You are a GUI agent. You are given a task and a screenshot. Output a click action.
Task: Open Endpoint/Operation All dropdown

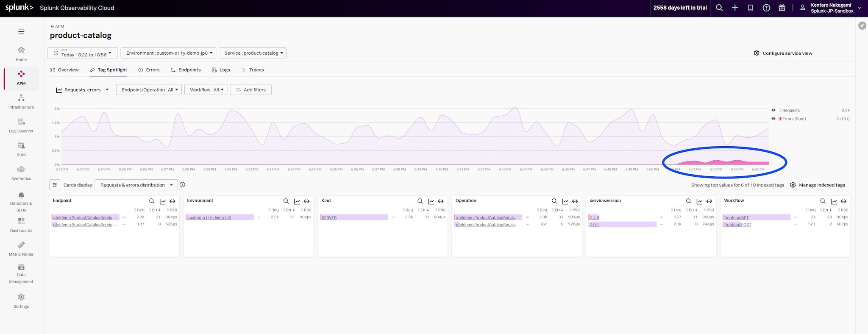pyautogui.click(x=149, y=90)
